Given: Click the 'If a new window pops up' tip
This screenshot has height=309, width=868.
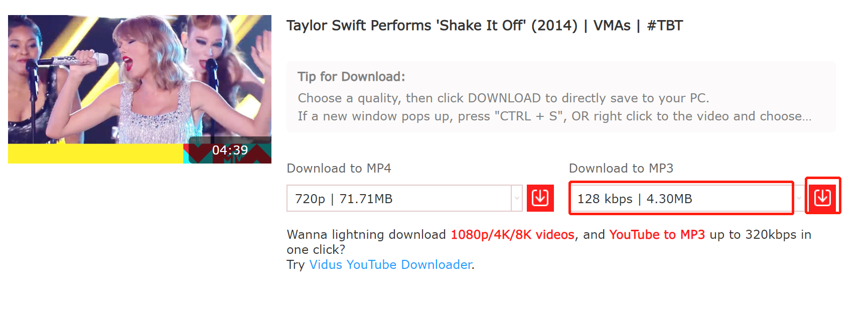Looking at the screenshot, I should [x=554, y=116].
